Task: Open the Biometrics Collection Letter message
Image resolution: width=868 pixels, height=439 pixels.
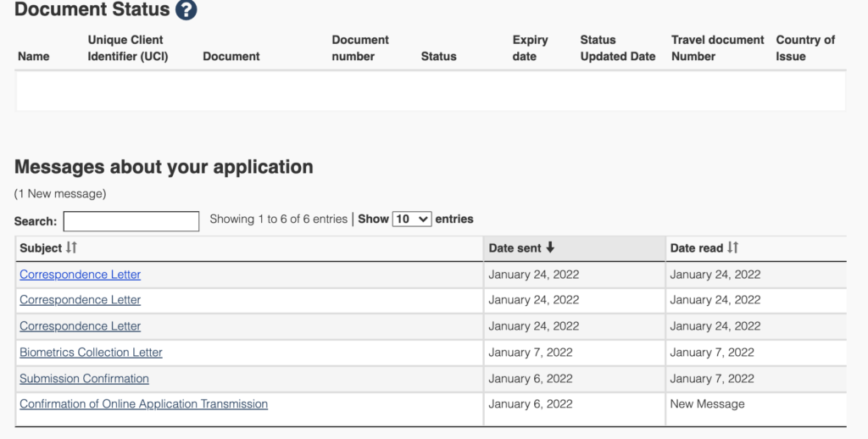Action: tap(91, 353)
